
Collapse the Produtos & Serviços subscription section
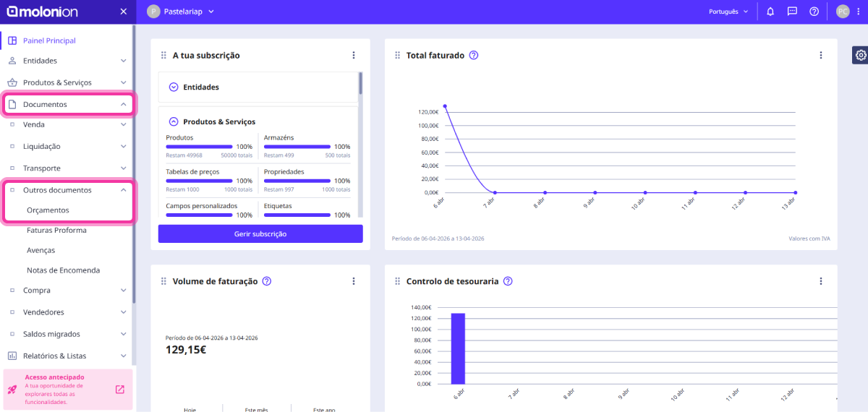(x=174, y=121)
